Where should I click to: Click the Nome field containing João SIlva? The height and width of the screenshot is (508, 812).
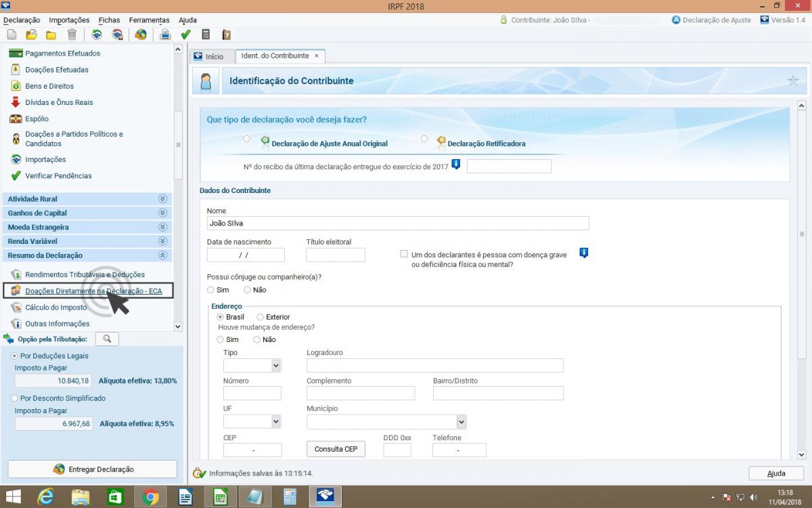pos(398,224)
